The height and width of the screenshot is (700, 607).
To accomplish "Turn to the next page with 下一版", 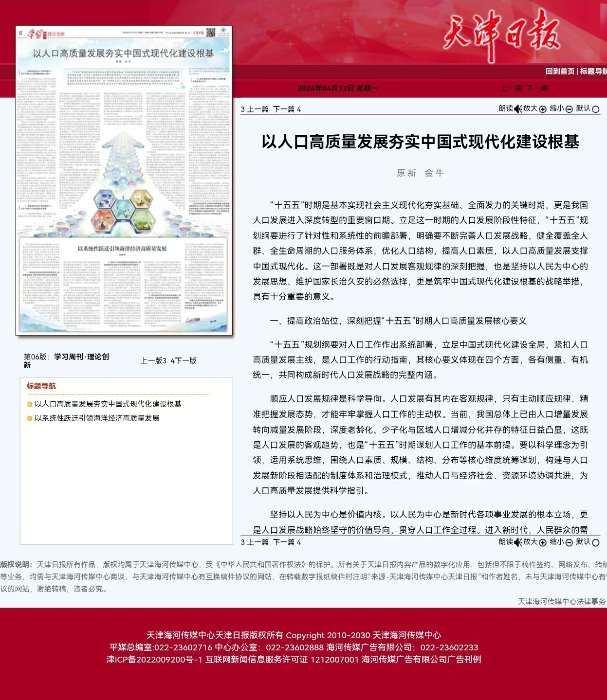I will tap(184, 360).
